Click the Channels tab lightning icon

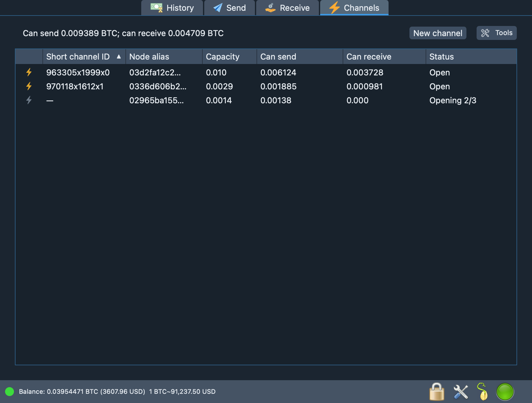[334, 8]
